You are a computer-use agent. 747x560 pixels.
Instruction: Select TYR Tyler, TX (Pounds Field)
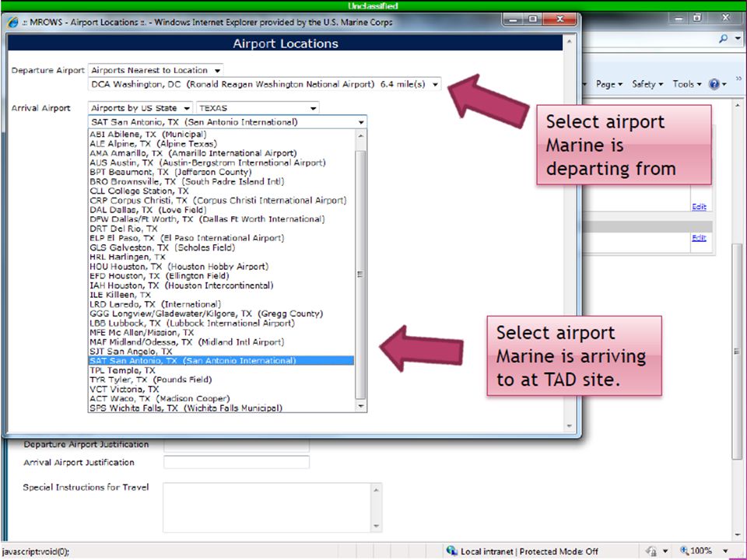222,380
